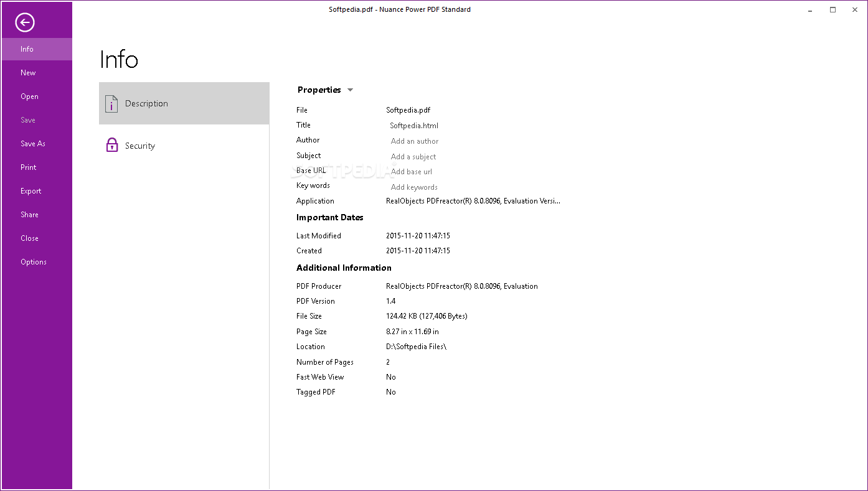The width and height of the screenshot is (868, 491).
Task: Click the Add an author field
Action: 415,141
